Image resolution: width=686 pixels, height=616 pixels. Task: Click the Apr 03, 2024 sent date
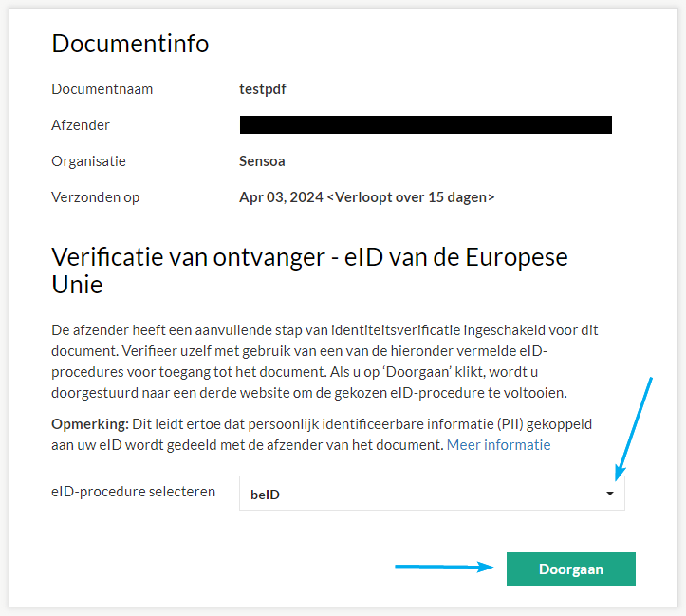click(280, 197)
